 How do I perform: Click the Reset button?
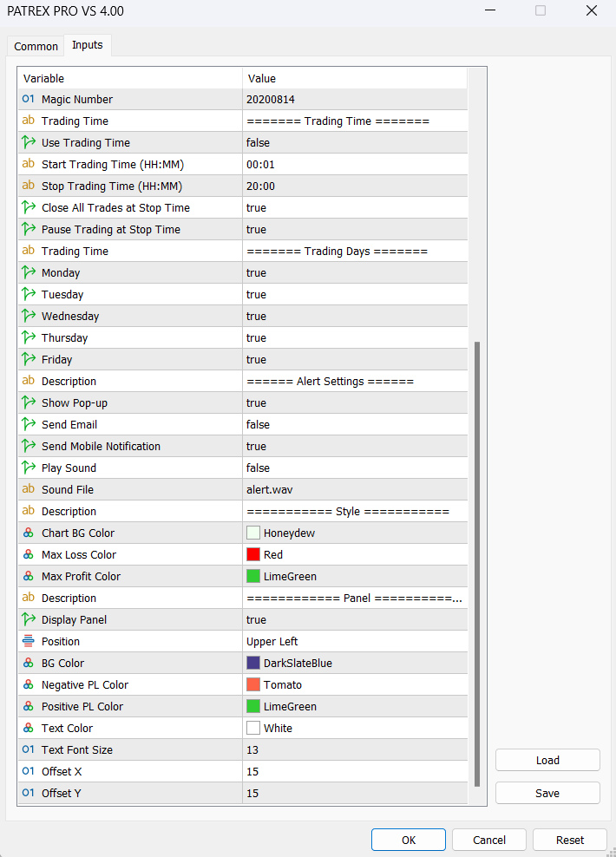pyautogui.click(x=570, y=840)
